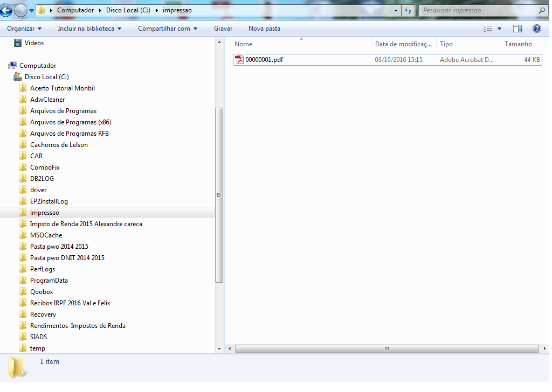Refresh the folder with the refresh icon

click(x=409, y=11)
